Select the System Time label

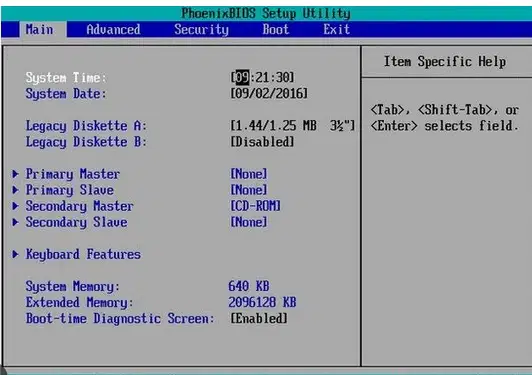click(66, 78)
